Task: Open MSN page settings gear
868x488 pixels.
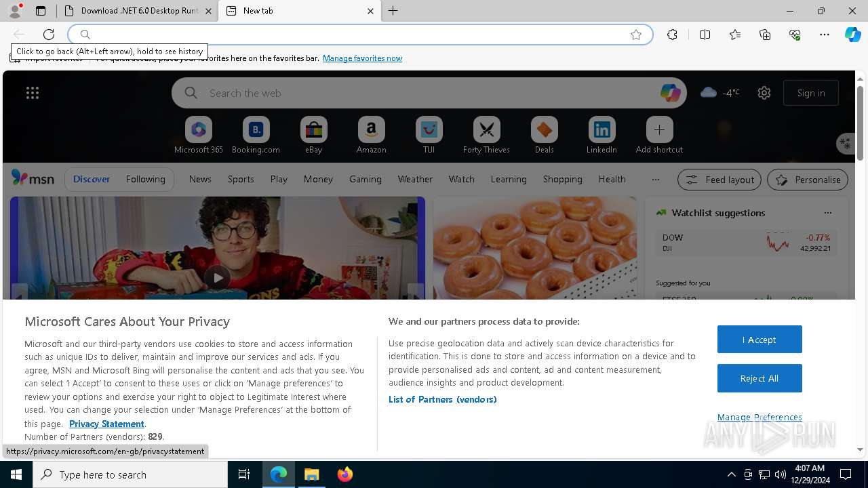Action: 764,93
